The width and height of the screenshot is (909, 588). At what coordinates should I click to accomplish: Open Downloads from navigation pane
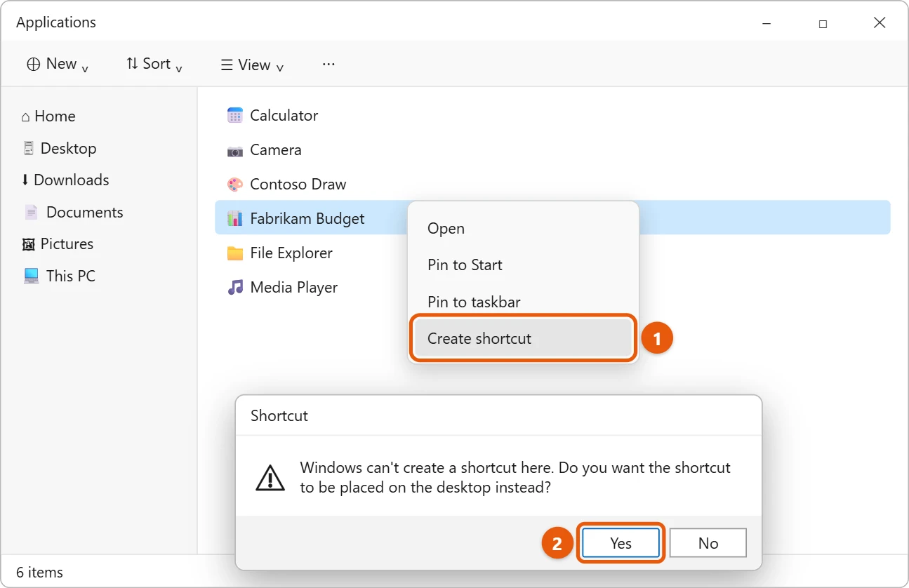click(x=65, y=180)
